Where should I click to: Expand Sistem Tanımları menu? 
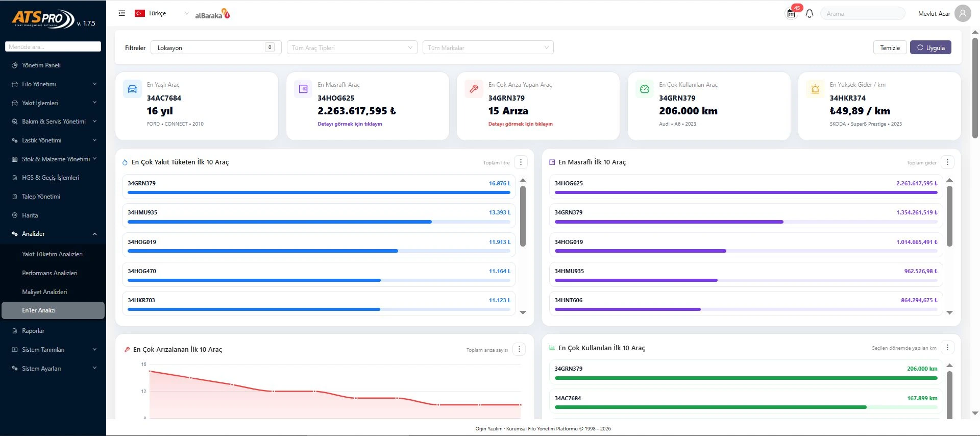(53, 350)
